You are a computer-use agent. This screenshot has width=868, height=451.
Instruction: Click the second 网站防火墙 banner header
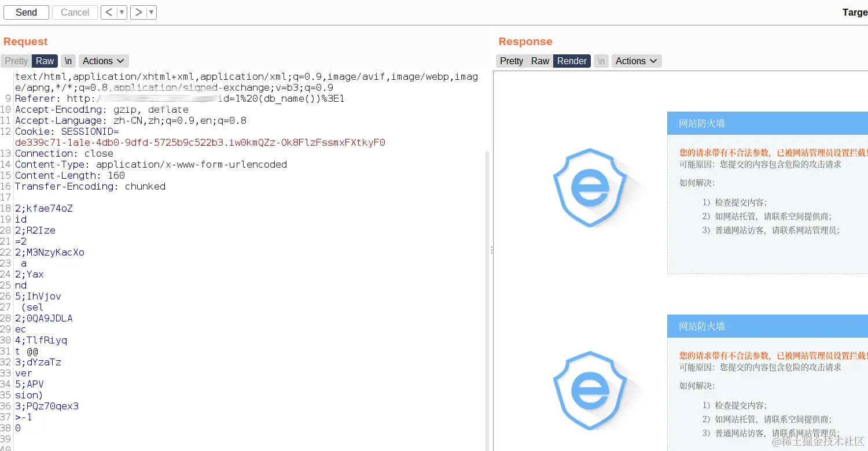click(x=767, y=326)
